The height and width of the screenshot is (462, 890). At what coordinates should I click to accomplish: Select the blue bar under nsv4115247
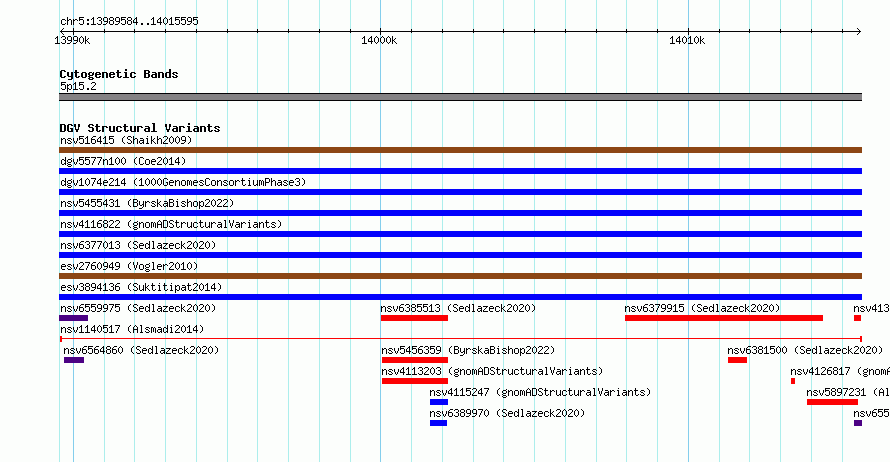click(x=439, y=402)
